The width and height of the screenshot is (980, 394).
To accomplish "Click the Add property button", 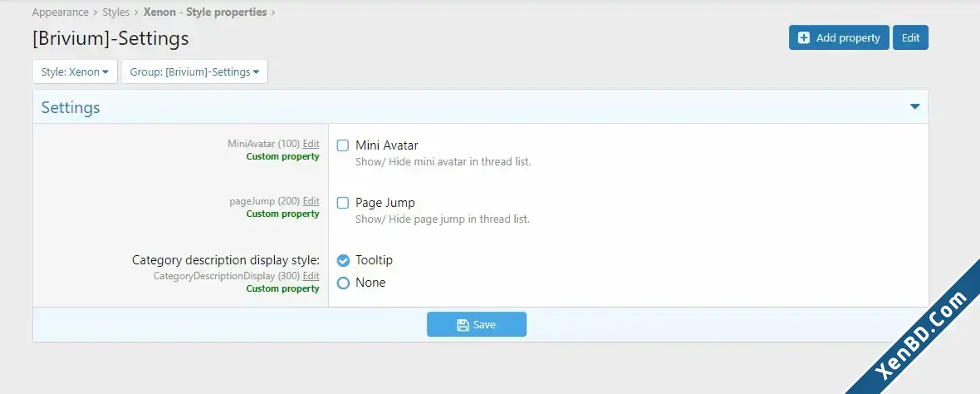I will (x=839, y=37).
